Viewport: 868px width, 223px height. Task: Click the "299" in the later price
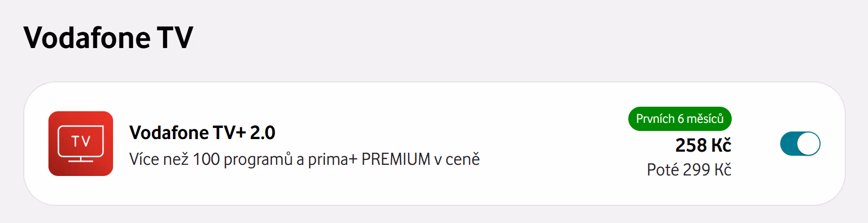[x=696, y=169]
